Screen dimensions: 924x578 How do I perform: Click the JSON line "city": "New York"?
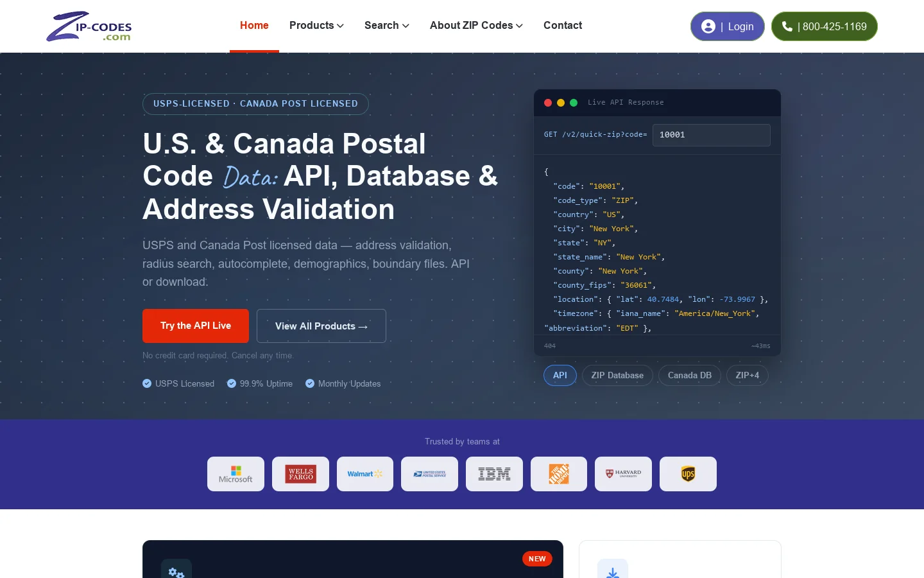(x=595, y=229)
